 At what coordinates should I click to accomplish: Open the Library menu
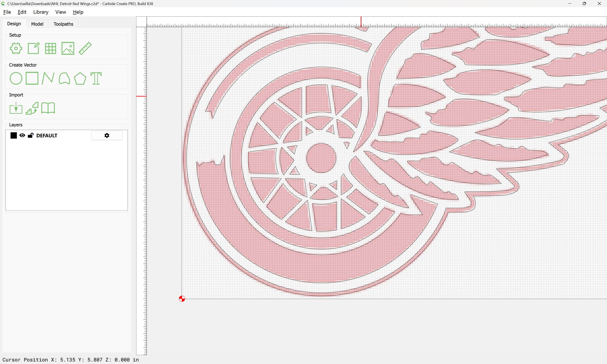pos(41,12)
